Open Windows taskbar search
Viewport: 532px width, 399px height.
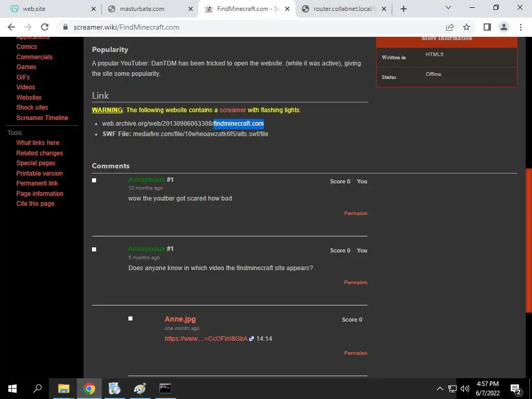37,389
